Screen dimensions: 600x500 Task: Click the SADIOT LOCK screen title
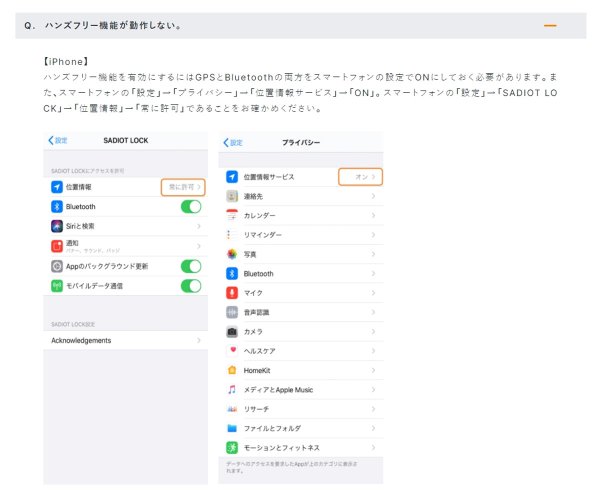point(126,140)
